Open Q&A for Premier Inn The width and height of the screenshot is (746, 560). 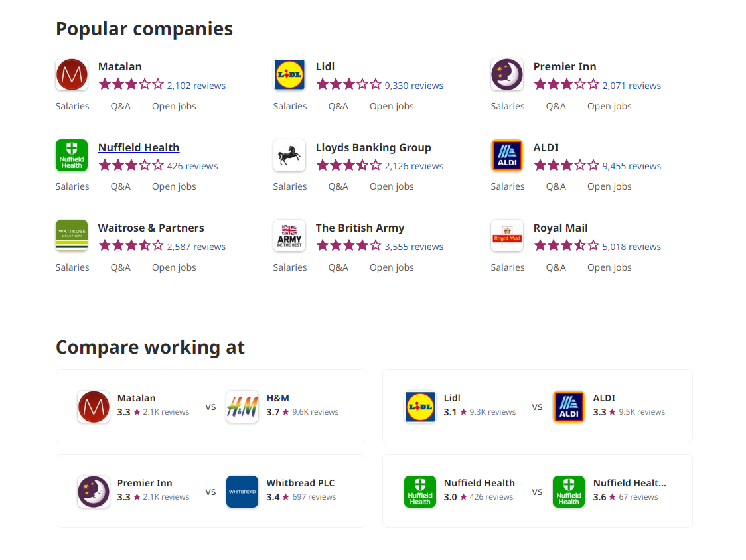[x=556, y=106]
